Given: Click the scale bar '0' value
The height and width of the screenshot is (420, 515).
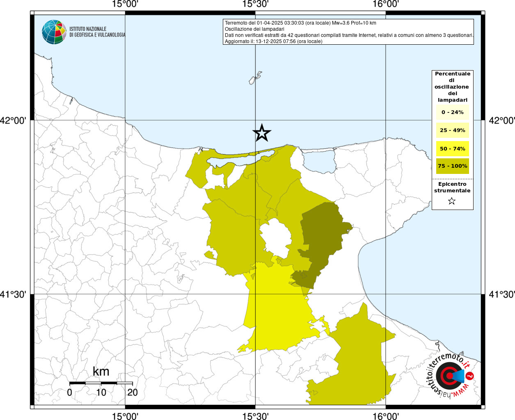Looking at the screenshot, I should tap(69, 393).
